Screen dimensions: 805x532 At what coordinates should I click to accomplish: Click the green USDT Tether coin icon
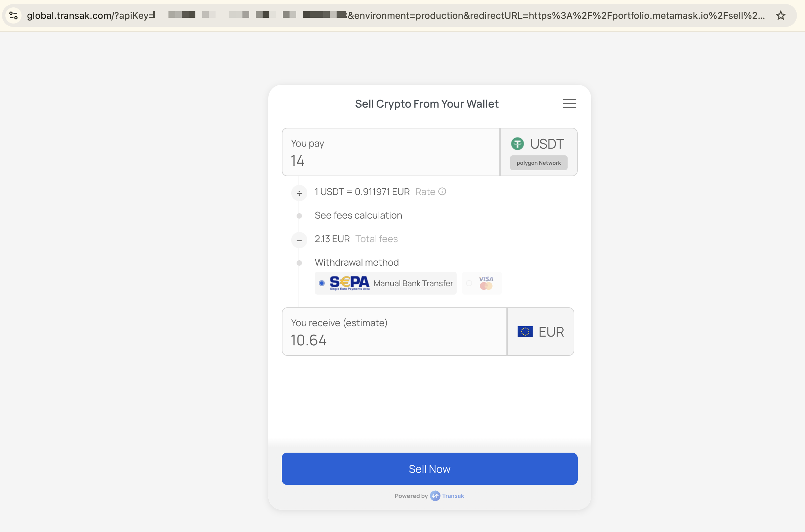point(517,144)
